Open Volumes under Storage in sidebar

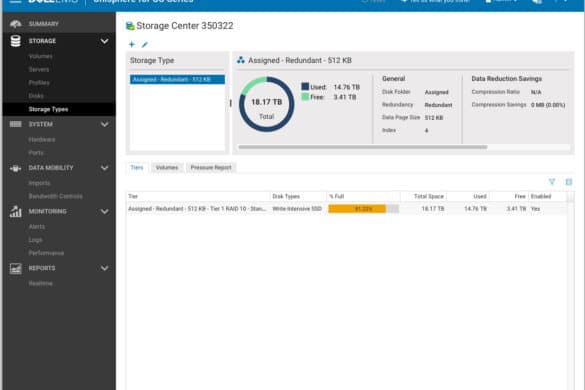click(40, 56)
